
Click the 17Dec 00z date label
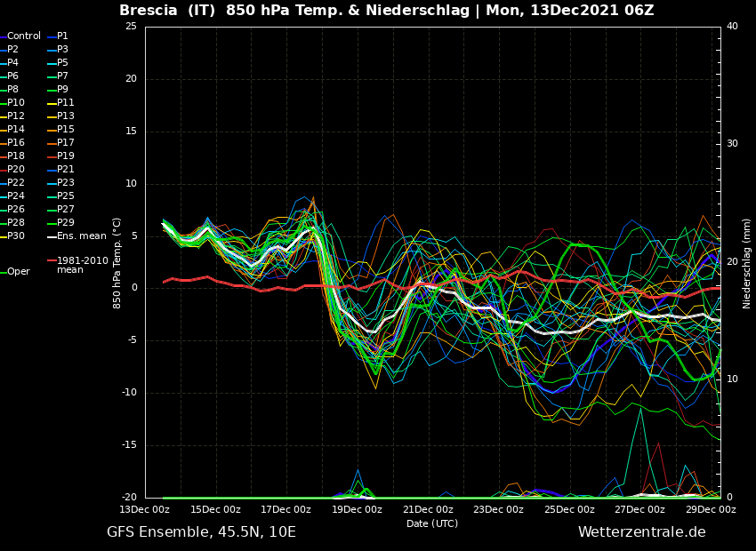pyautogui.click(x=287, y=509)
